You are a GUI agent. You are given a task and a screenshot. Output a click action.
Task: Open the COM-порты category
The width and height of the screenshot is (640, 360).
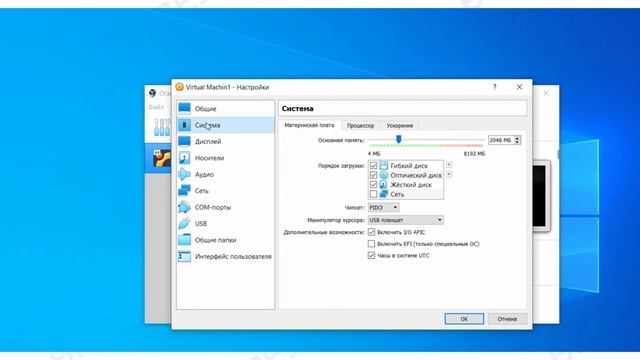(226, 207)
